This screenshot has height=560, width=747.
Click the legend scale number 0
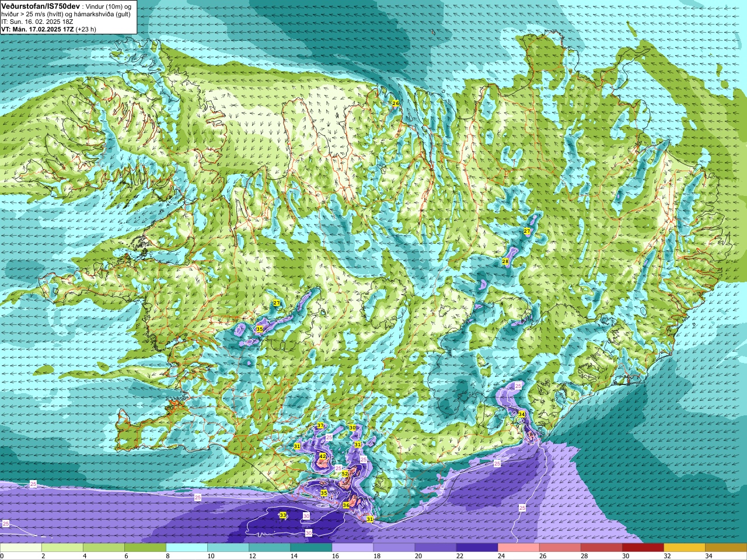(2, 556)
